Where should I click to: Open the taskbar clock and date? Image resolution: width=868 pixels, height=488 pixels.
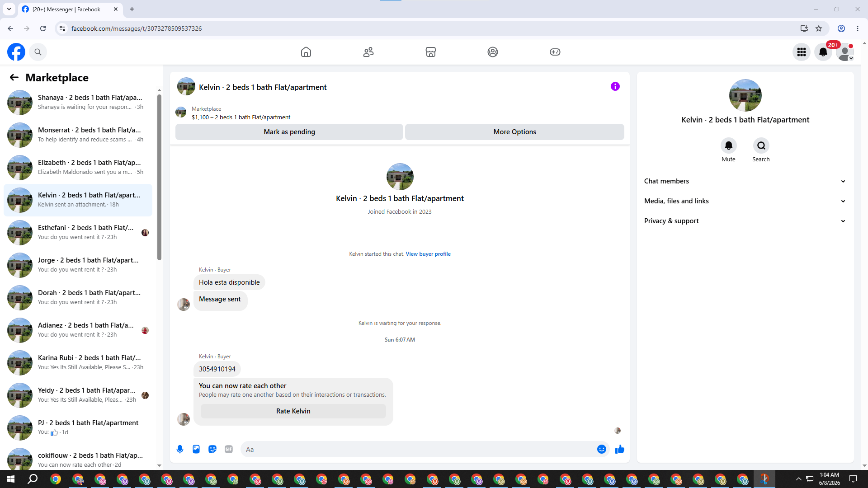tap(830, 479)
